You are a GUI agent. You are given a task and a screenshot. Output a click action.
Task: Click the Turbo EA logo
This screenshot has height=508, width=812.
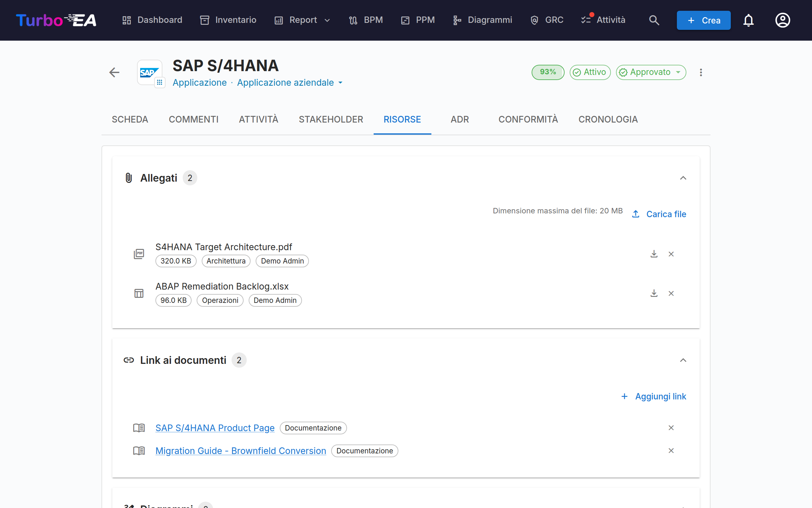[x=56, y=20]
